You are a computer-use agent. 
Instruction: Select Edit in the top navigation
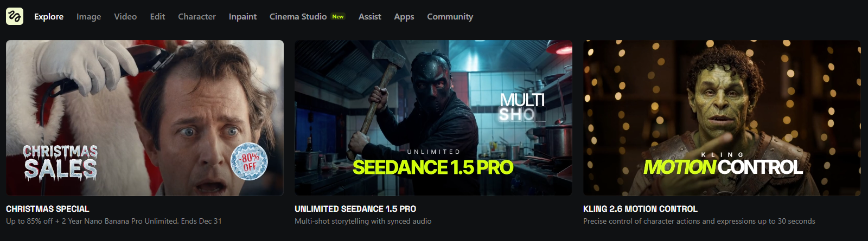point(157,17)
